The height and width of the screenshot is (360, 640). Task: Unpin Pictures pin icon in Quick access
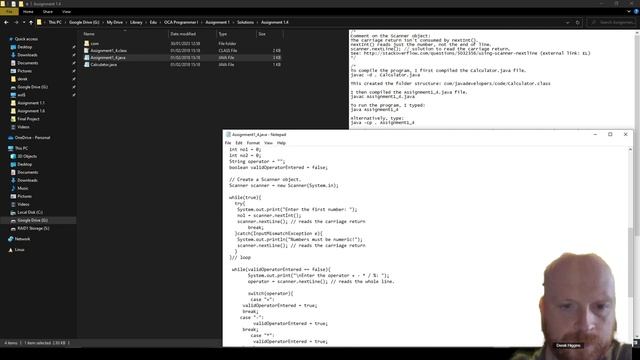click(x=73, y=71)
